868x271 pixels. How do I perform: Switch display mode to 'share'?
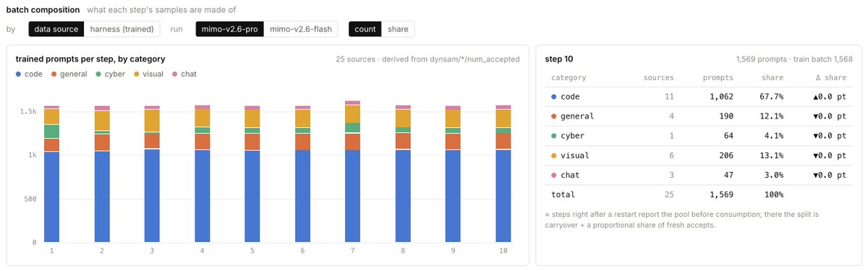click(398, 29)
